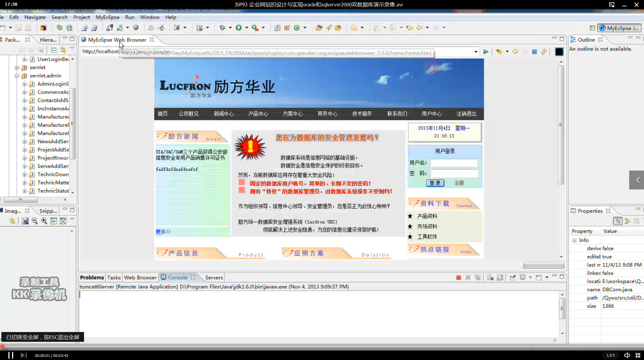644x360 pixels.
Task: Collapse the Info property category
Action: (574, 240)
